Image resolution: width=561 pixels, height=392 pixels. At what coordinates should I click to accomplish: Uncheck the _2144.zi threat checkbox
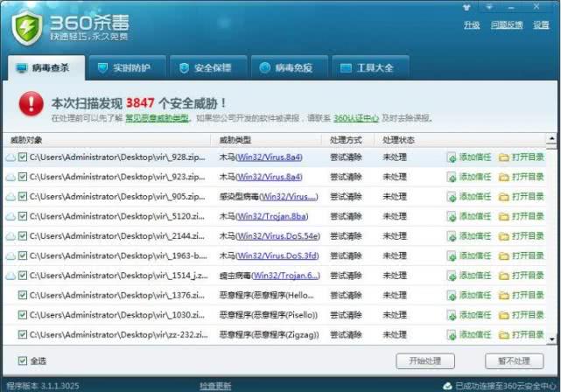pos(23,235)
